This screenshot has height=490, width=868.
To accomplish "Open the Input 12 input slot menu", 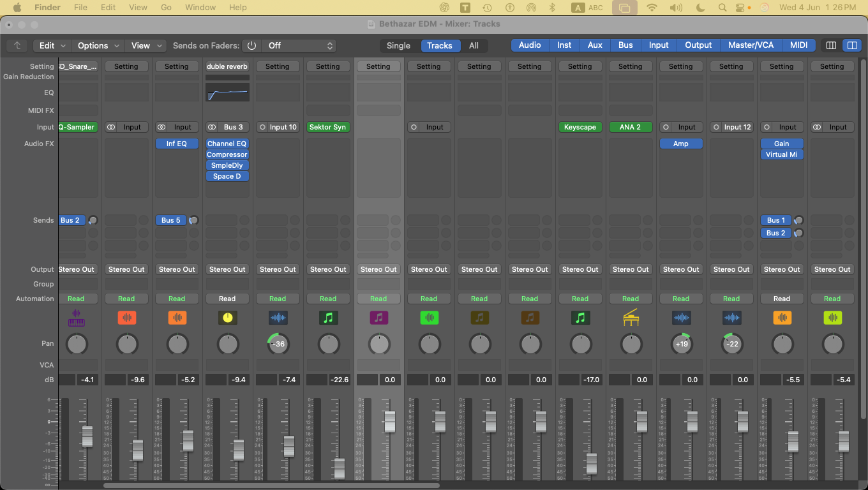I will coord(737,127).
